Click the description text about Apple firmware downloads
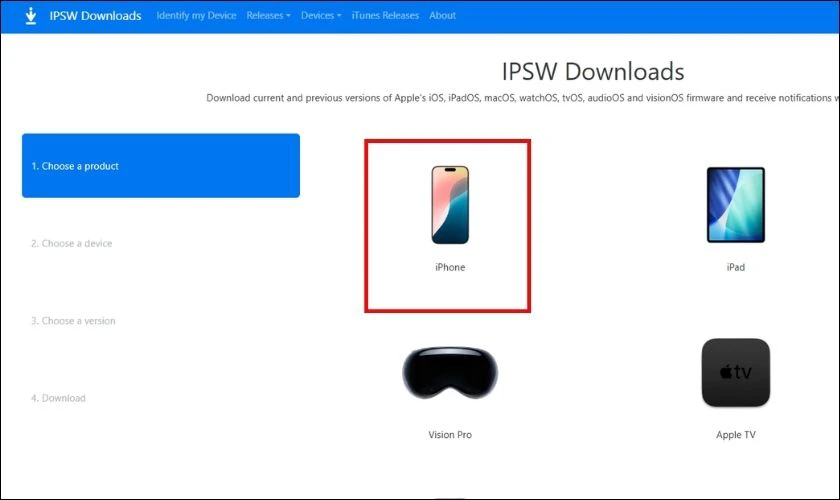Image resolution: width=840 pixels, height=500 pixels. (x=522, y=98)
